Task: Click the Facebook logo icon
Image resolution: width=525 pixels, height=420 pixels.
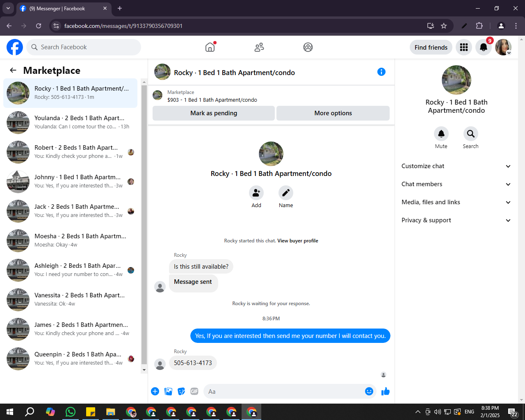Action: tap(15, 47)
